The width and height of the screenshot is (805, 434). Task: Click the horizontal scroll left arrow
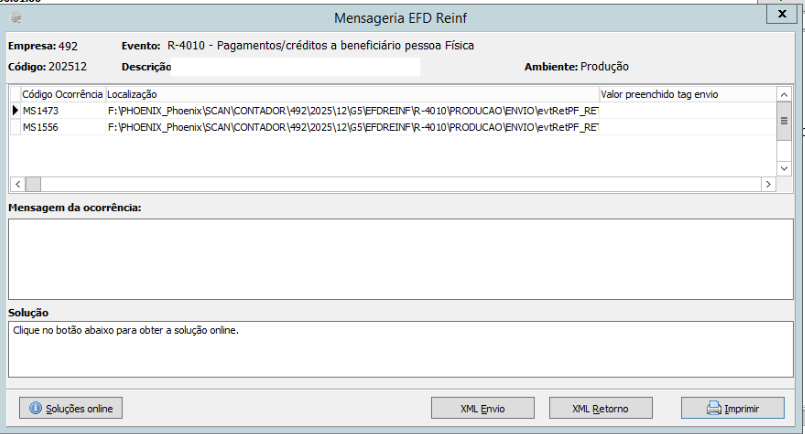[17, 184]
